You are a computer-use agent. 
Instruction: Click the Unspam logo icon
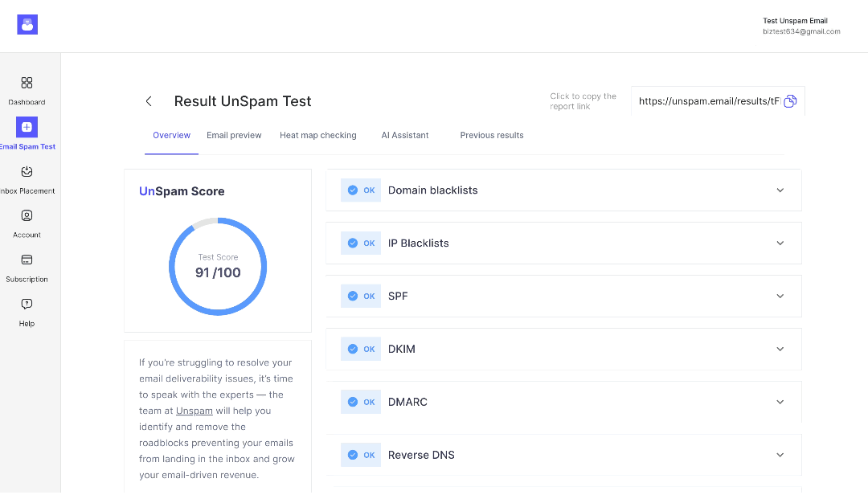(27, 24)
